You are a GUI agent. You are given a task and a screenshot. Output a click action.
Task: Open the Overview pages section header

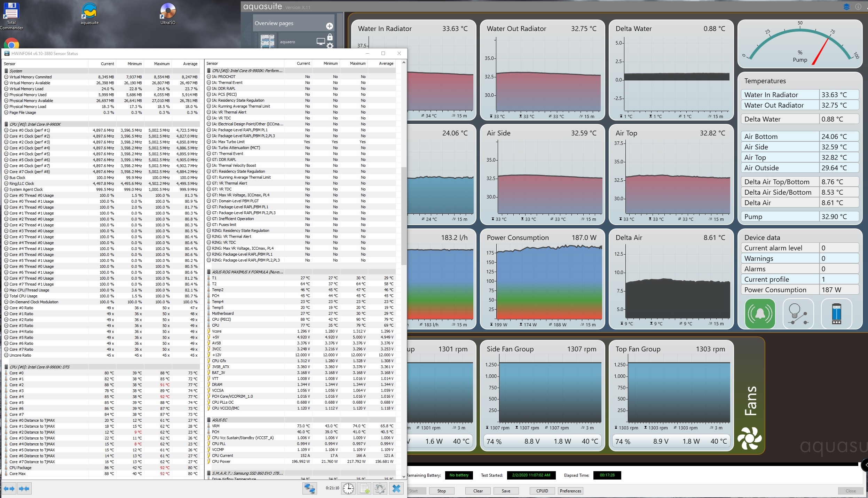[274, 23]
